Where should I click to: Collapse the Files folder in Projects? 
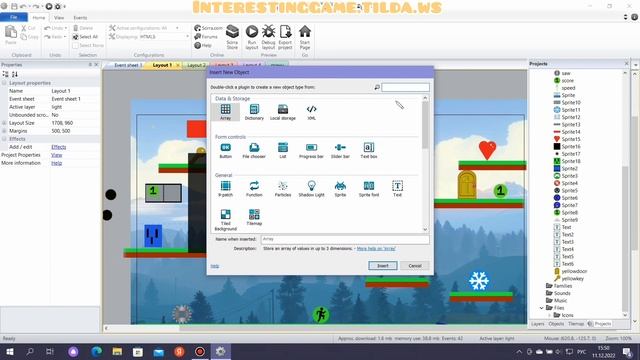pyautogui.click(x=542, y=308)
